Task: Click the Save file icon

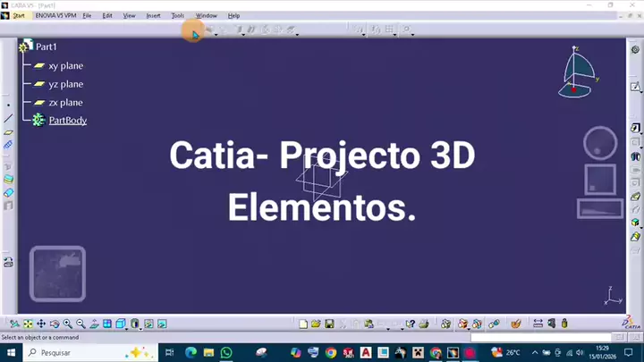Action: pos(329,324)
